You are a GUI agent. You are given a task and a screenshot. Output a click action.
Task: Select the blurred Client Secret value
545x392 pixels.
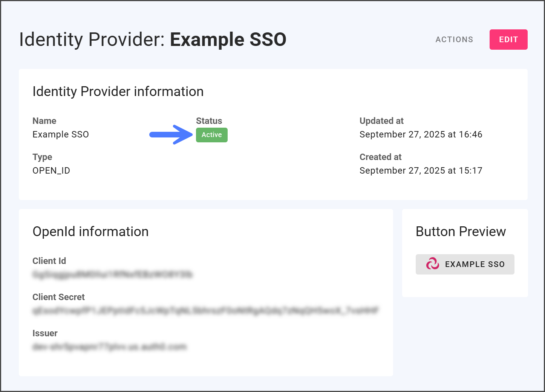coord(205,311)
